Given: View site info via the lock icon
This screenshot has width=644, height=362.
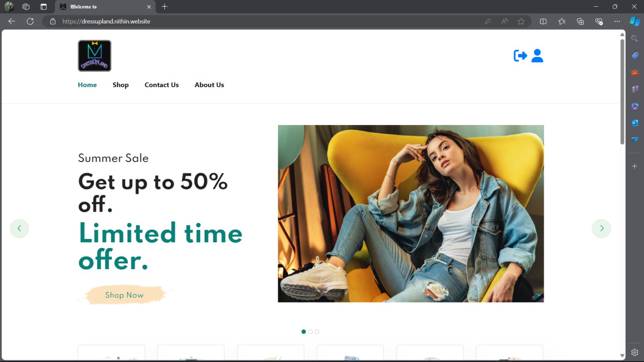Looking at the screenshot, I should pyautogui.click(x=53, y=21).
